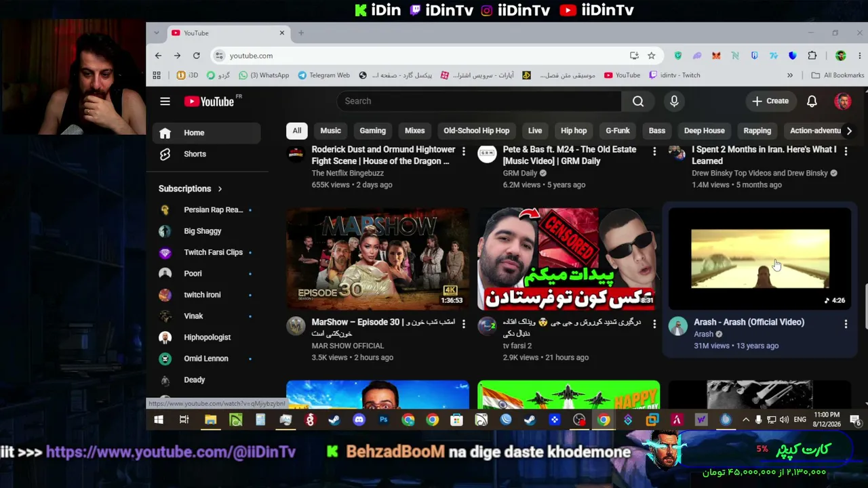The image size is (868, 488).
Task: Click the magnifier search button
Action: coord(638,101)
